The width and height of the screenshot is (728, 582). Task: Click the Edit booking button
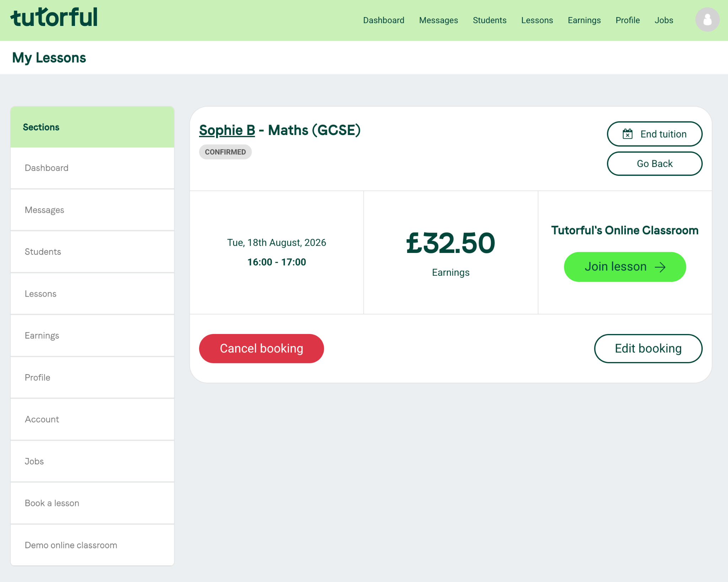pyautogui.click(x=648, y=348)
